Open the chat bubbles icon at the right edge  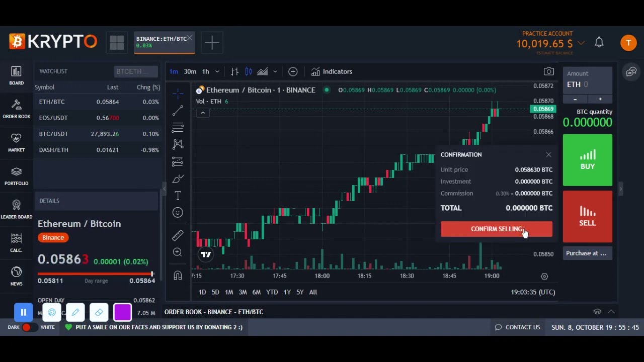coord(631,72)
